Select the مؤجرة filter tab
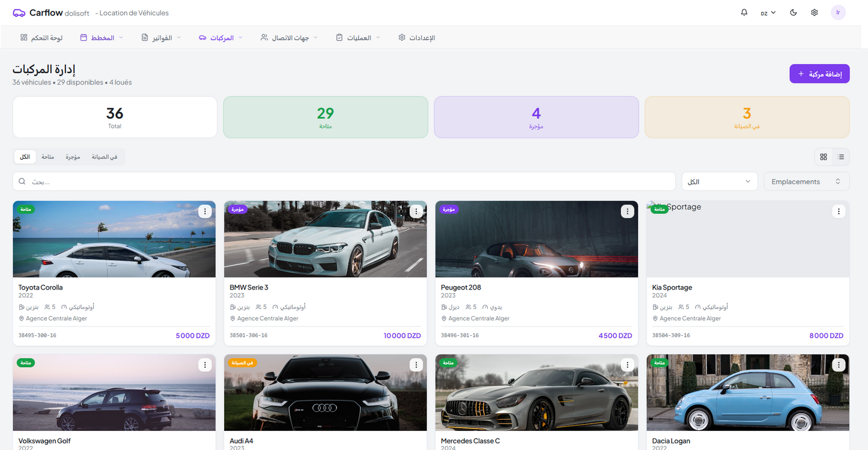This screenshot has height=450, width=868. tap(73, 157)
